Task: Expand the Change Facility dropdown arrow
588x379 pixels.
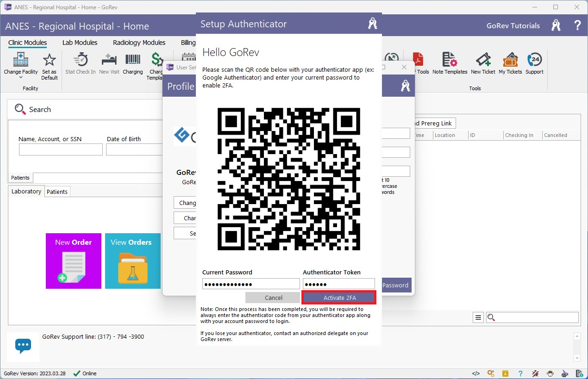Action: 21,77
